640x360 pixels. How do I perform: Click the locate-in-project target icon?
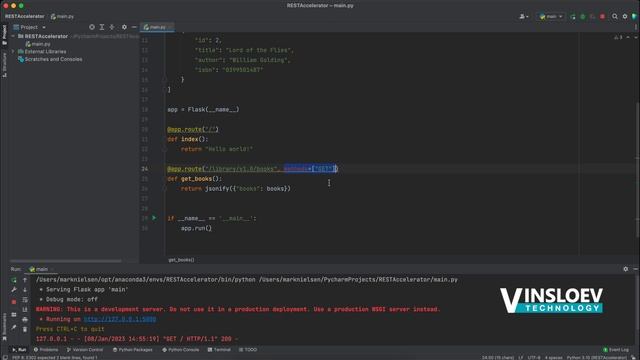(92, 27)
